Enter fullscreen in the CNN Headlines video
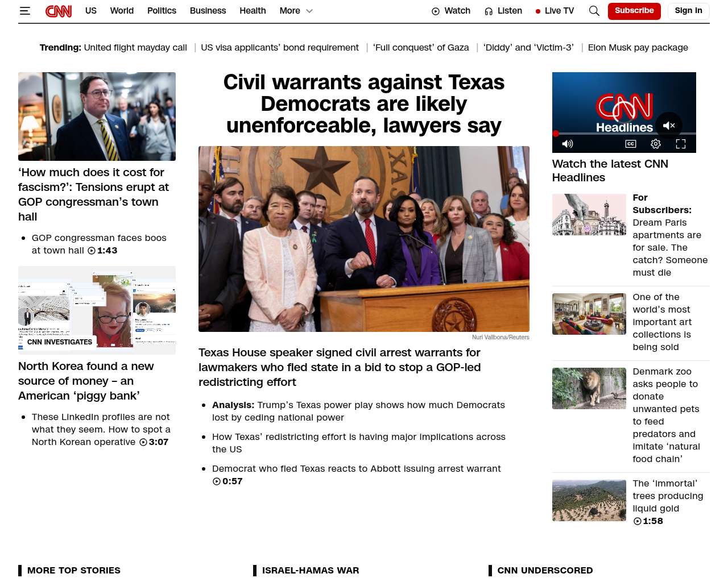This screenshot has height=582, width=728. (681, 144)
